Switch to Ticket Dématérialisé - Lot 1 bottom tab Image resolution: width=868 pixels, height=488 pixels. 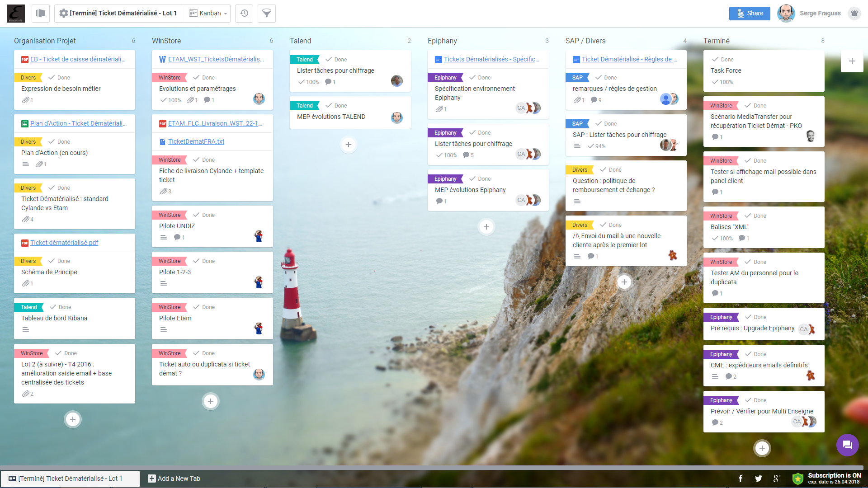(x=70, y=479)
